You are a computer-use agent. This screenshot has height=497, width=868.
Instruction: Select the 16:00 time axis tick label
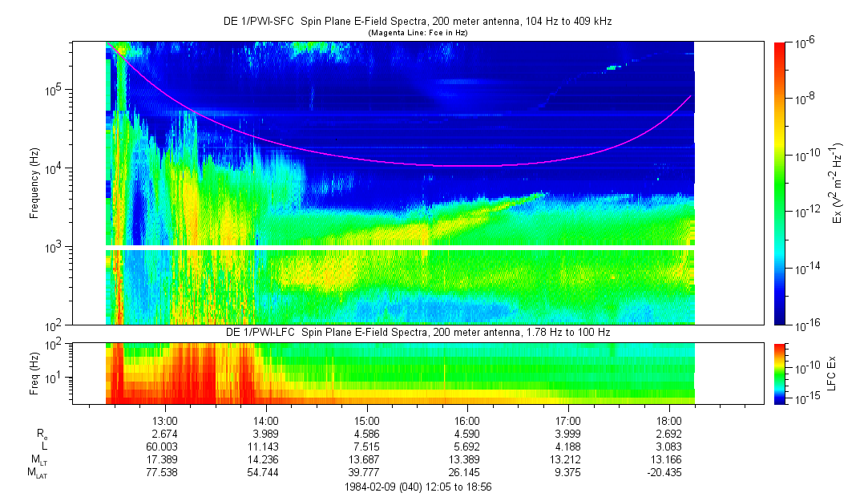pos(467,420)
